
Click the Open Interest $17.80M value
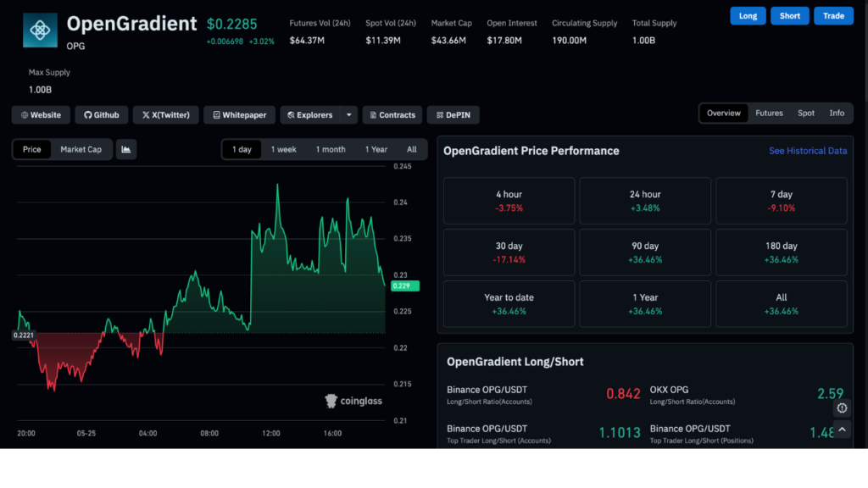tap(504, 41)
